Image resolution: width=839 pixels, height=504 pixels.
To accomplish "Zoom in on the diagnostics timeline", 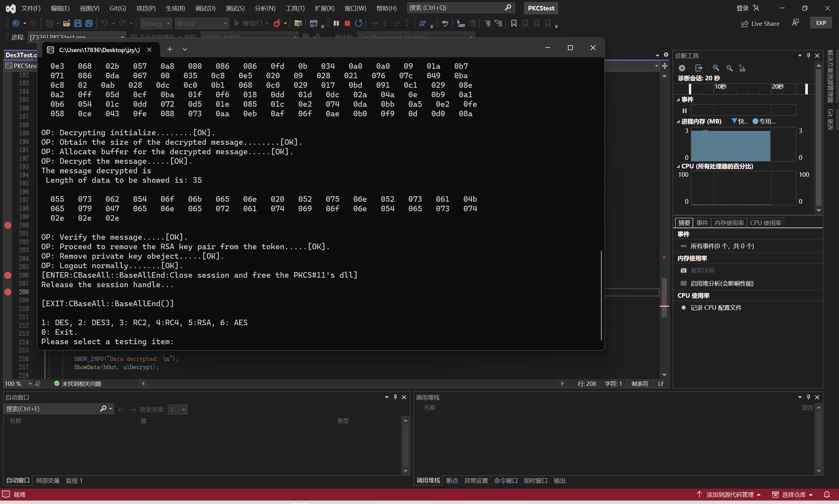I will pyautogui.click(x=716, y=68).
